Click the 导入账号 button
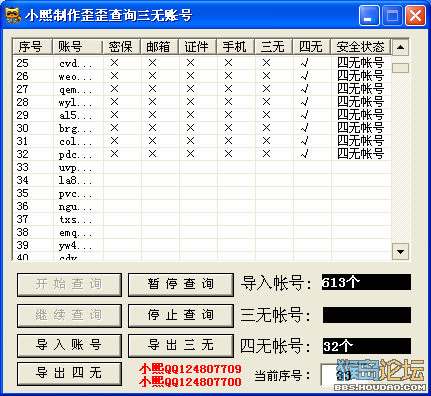431x396 pixels. pyautogui.click(x=69, y=345)
